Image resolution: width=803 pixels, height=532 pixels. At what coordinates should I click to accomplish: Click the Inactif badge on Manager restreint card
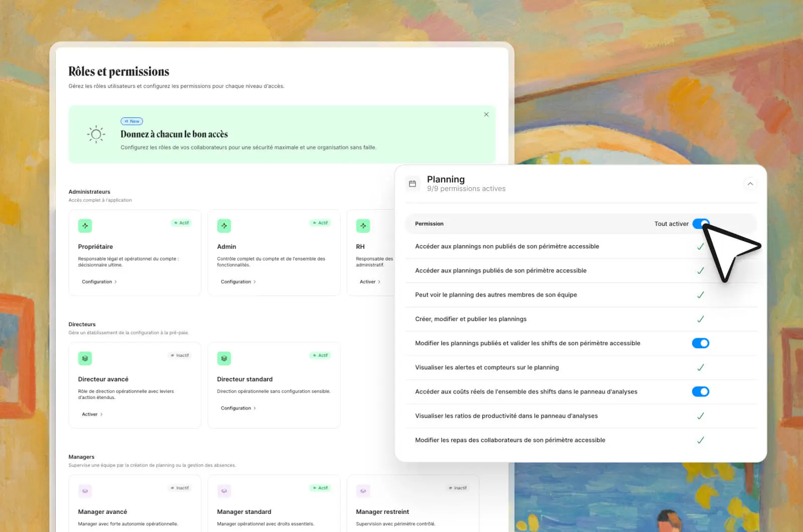[458, 488]
